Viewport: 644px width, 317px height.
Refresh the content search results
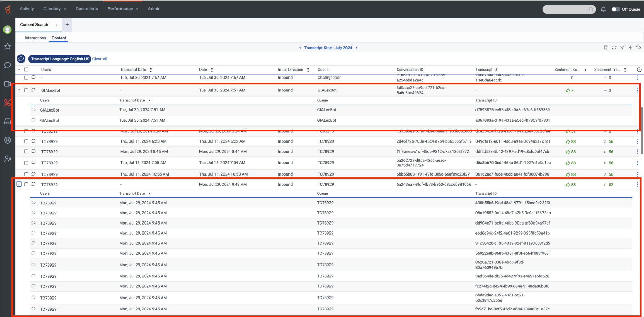coord(614,48)
